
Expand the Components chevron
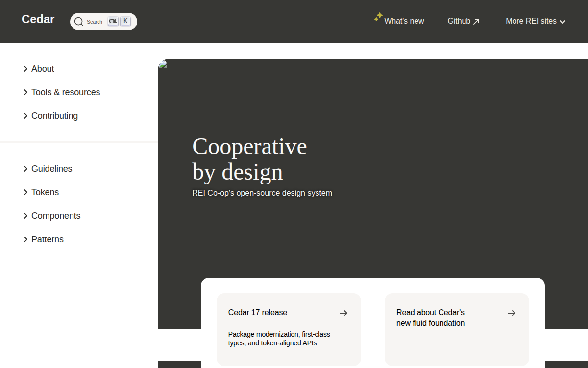click(25, 216)
